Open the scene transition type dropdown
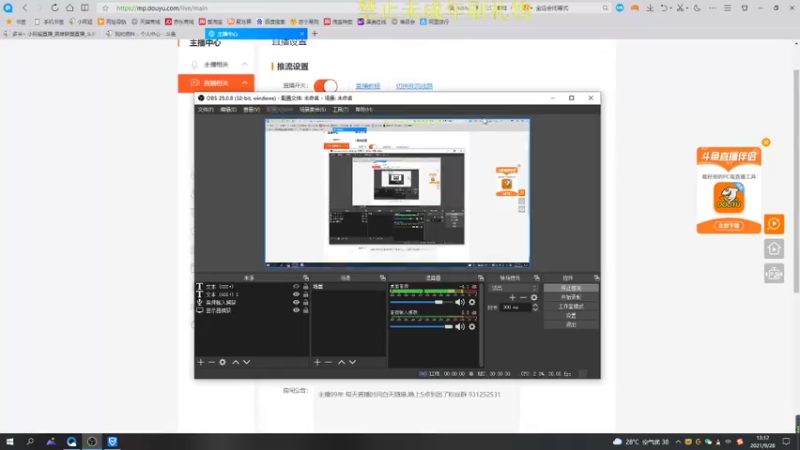 tap(513, 288)
